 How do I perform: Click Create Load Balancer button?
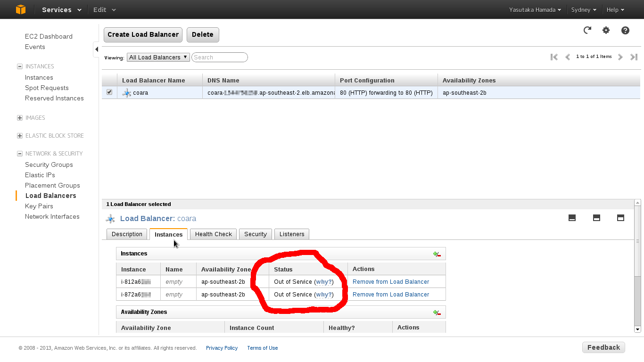pyautogui.click(x=143, y=34)
